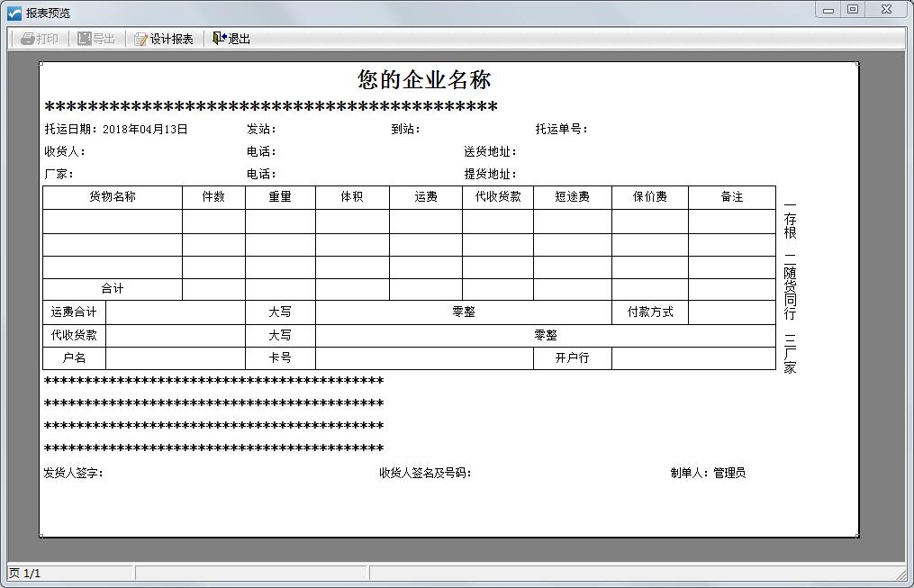Click the 合计 row label
The width and height of the screenshot is (914, 588).
pos(113,289)
